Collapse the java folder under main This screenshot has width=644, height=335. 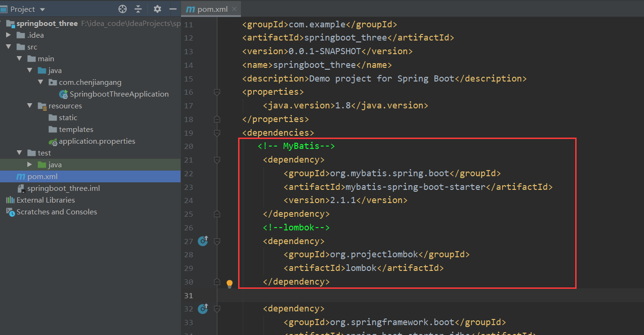tap(30, 71)
